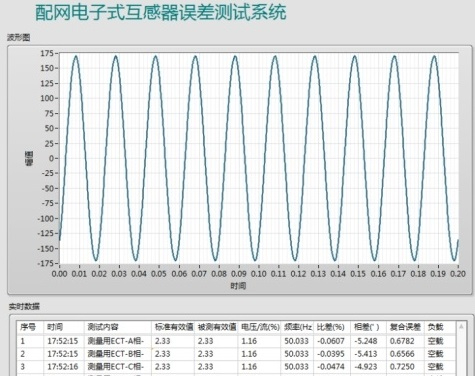Click the 17:52:16 time cell
Image resolution: width=475 pixels, height=376 pixels.
point(63,367)
